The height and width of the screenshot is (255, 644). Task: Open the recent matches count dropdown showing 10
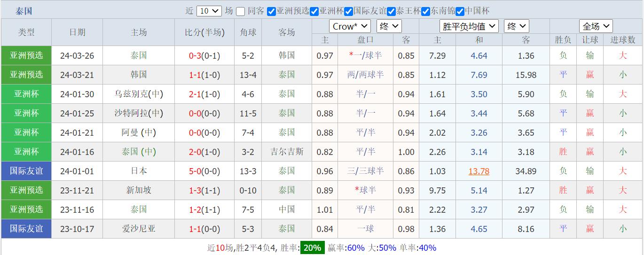pos(209,11)
